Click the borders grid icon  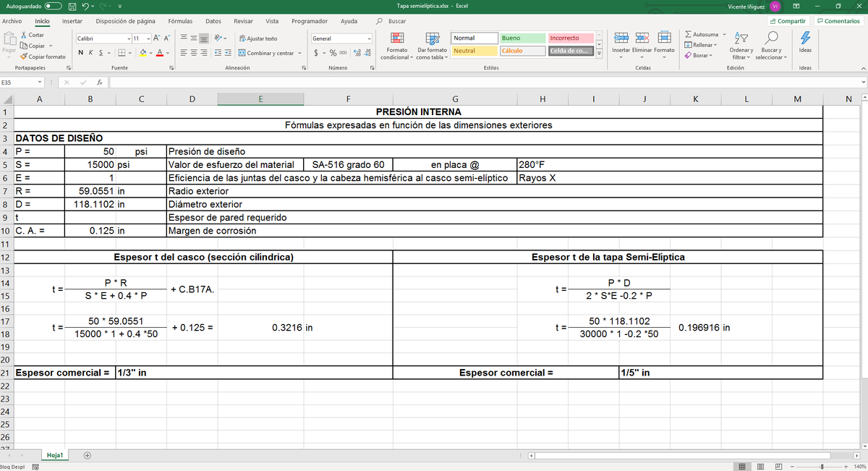[x=122, y=53]
